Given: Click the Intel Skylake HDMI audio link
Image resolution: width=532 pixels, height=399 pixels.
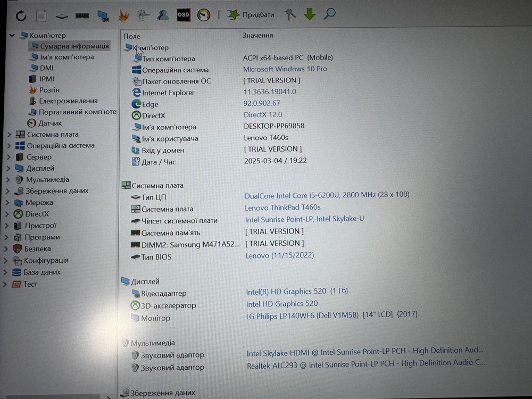Looking at the screenshot, I should pos(365,352).
